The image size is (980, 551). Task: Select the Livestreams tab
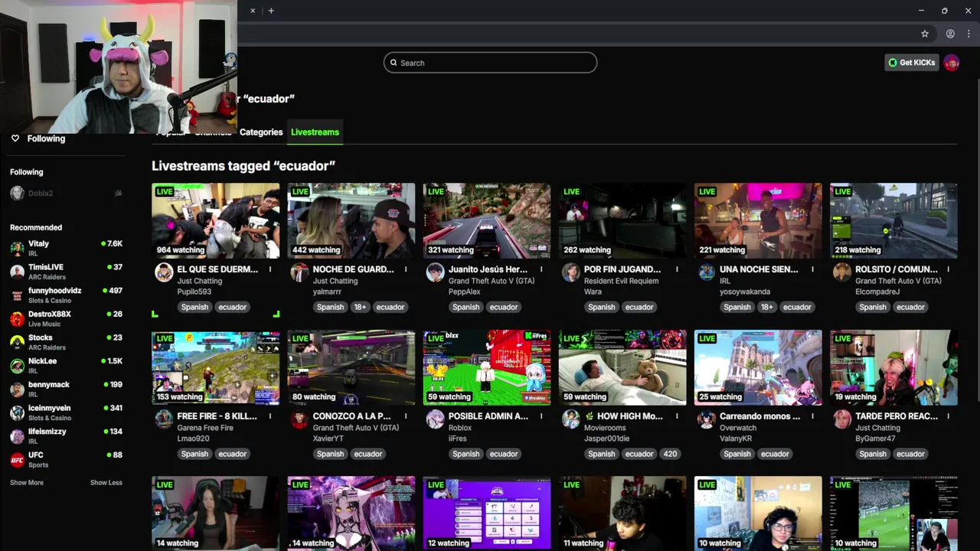(x=315, y=132)
